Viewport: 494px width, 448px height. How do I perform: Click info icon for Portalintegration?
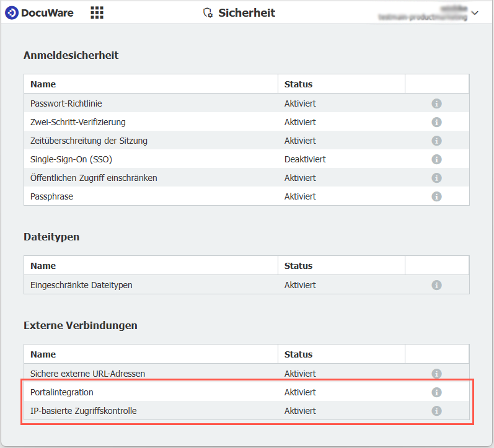pos(436,392)
